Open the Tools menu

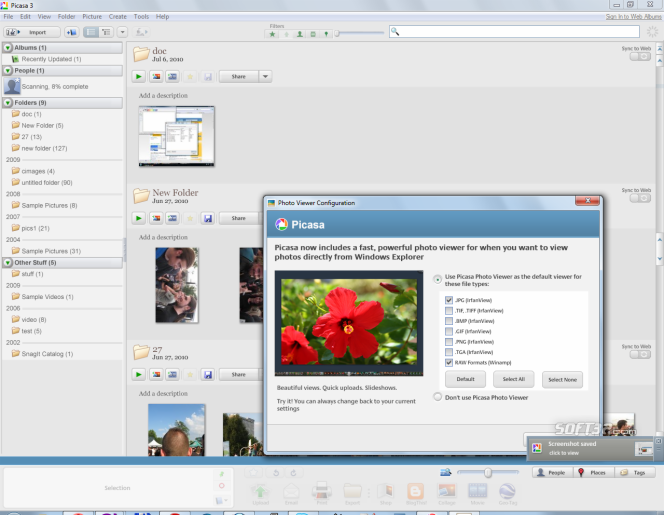(141, 17)
